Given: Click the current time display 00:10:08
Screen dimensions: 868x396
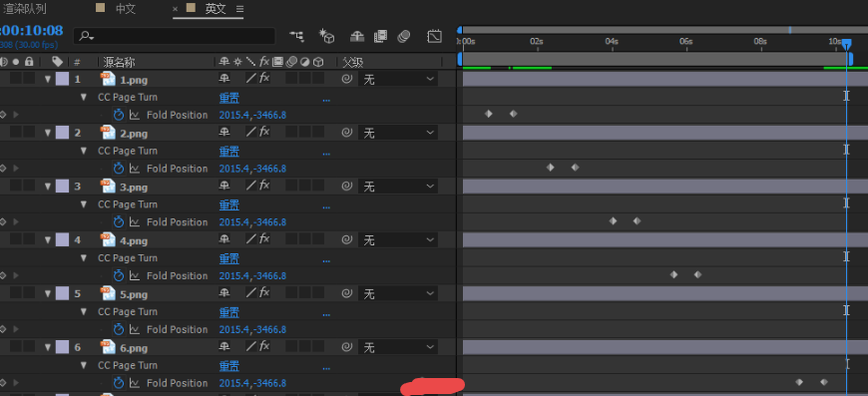Looking at the screenshot, I should [x=32, y=30].
